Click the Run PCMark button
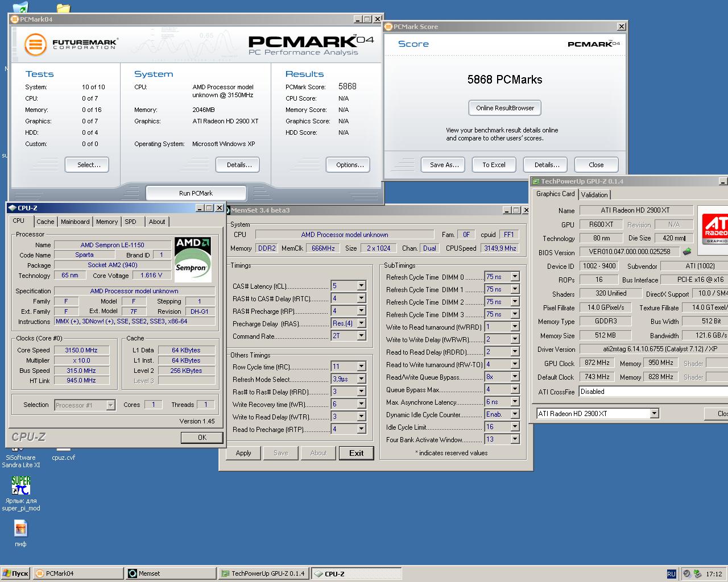The width and height of the screenshot is (728, 582). 196,193
